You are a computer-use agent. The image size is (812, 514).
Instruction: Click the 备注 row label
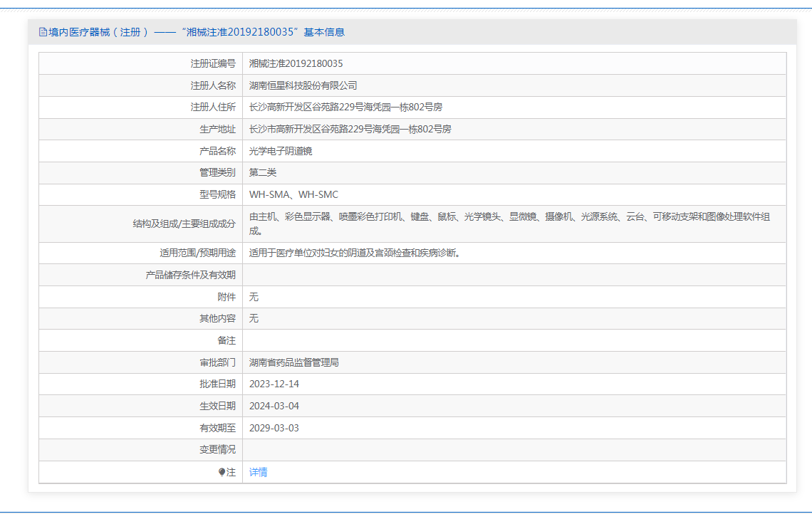(x=227, y=340)
